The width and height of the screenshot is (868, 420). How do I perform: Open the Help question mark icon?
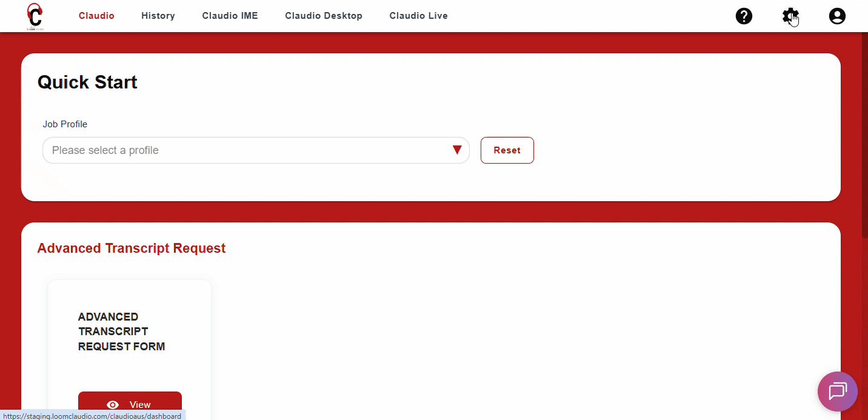(744, 16)
